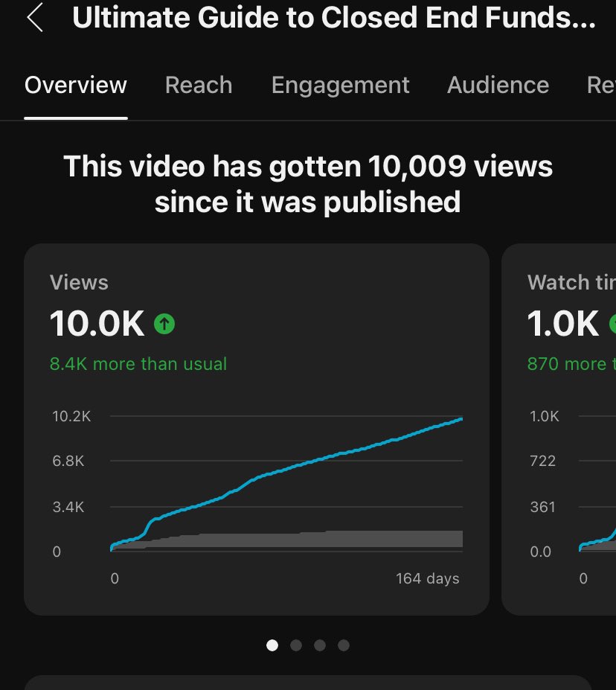Open the Engagement tab

[x=340, y=85]
